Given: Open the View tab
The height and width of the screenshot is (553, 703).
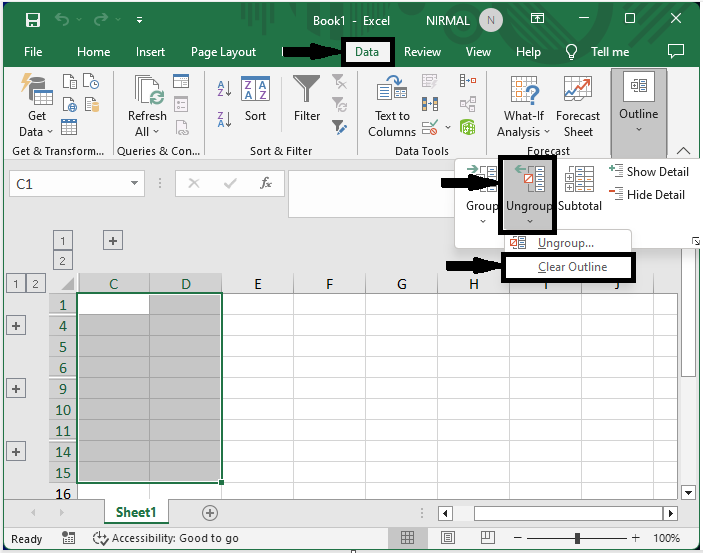Looking at the screenshot, I should tap(478, 52).
